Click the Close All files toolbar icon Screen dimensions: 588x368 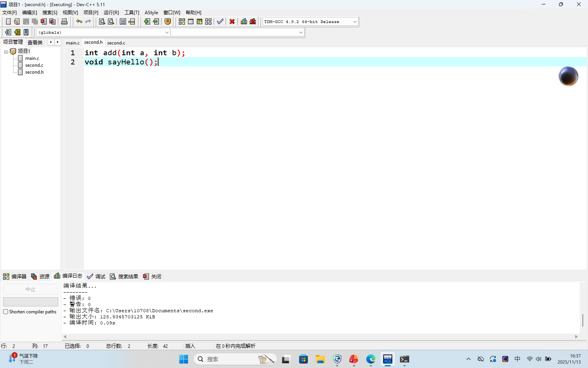tap(52, 22)
